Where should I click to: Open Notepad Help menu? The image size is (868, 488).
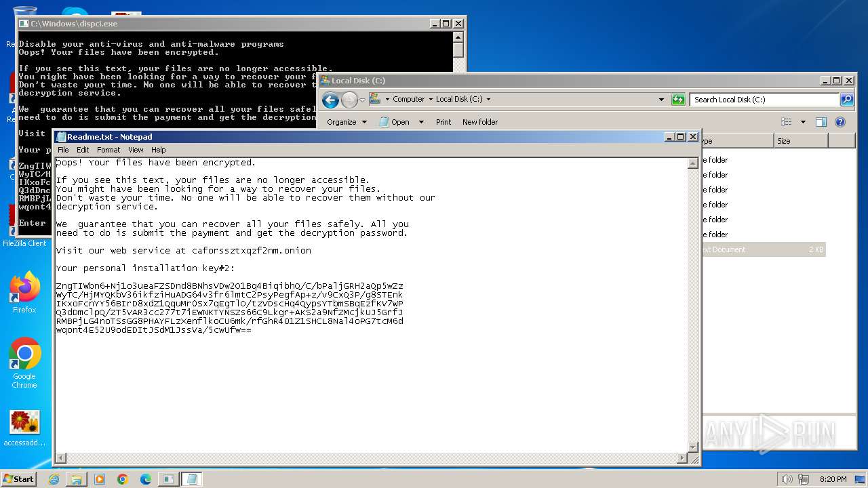(x=158, y=150)
